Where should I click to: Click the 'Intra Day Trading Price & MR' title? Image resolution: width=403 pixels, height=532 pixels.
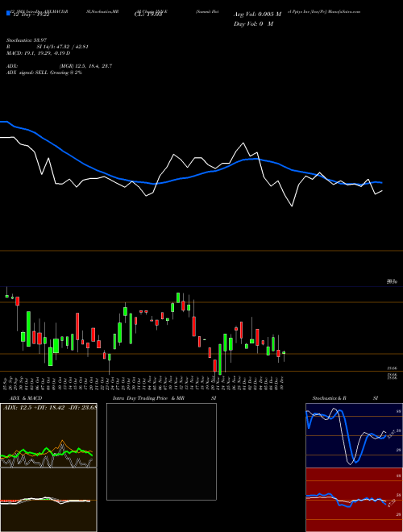(x=148, y=398)
